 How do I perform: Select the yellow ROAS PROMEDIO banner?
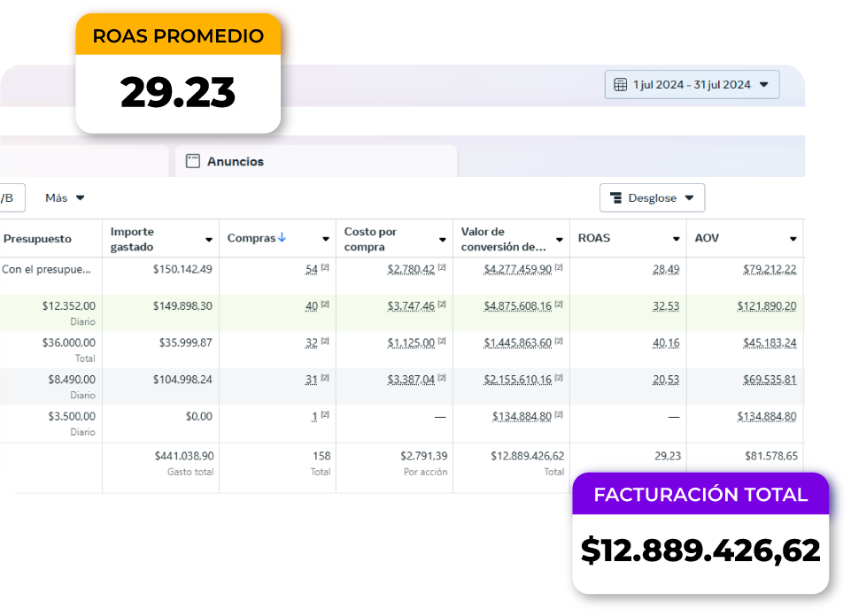[x=178, y=35]
